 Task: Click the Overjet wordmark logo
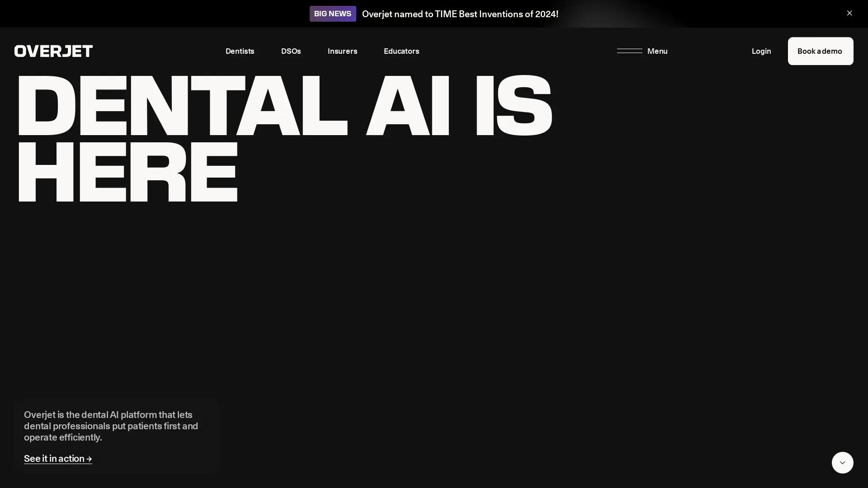click(53, 51)
